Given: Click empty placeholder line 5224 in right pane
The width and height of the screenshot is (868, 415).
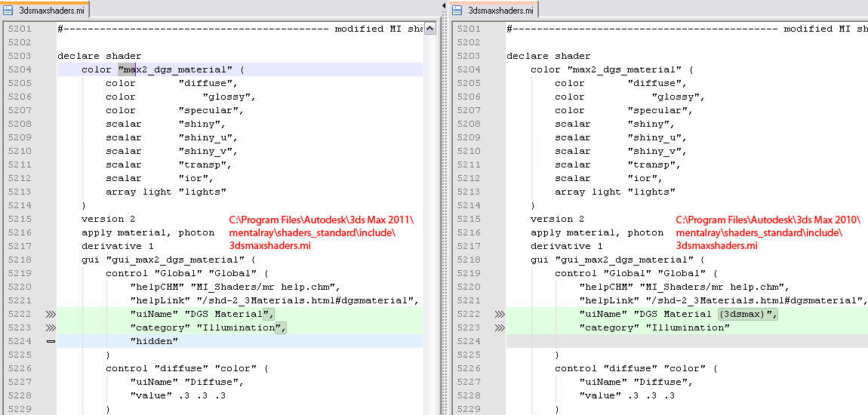Looking at the screenshot, I should 687,341.
